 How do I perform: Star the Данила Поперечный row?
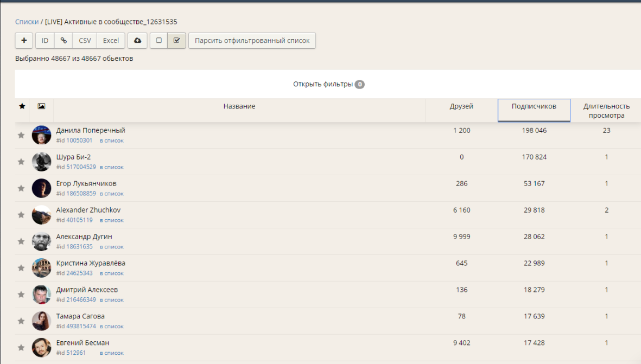click(21, 135)
